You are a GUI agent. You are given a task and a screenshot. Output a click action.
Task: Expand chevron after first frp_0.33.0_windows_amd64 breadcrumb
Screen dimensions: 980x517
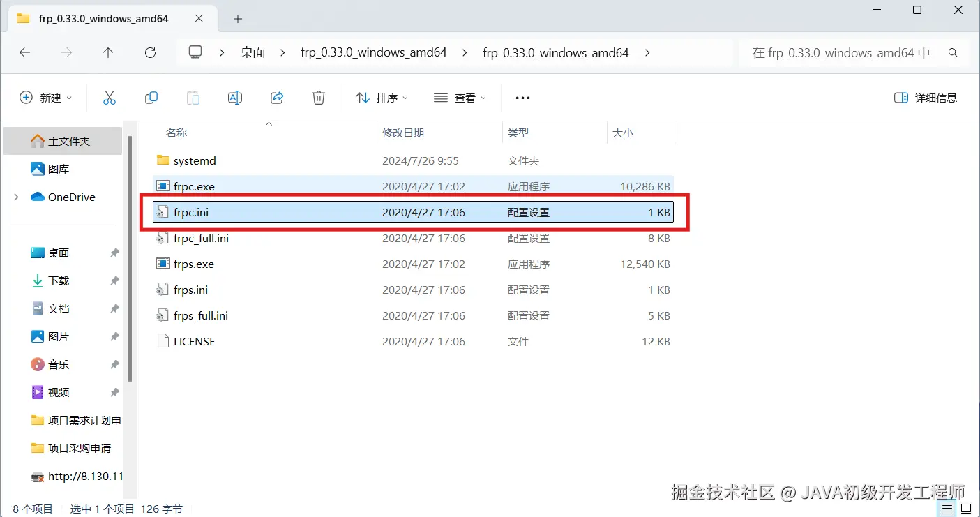(x=465, y=52)
